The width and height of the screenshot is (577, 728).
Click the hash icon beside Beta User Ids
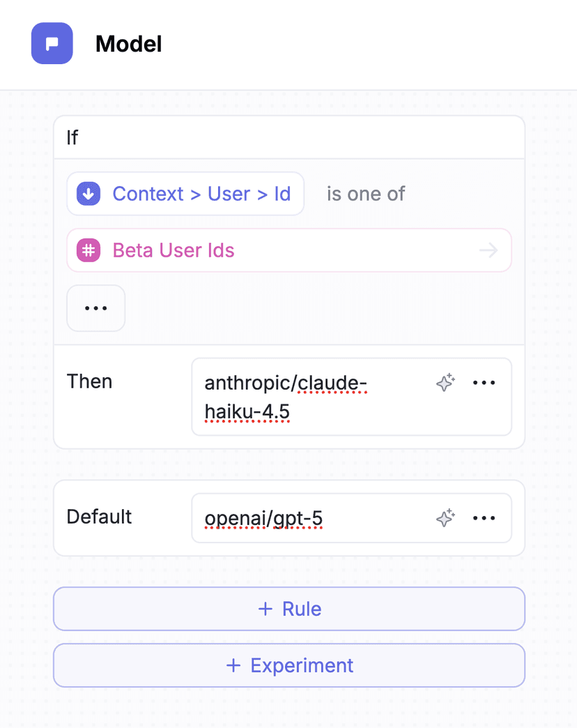89,250
